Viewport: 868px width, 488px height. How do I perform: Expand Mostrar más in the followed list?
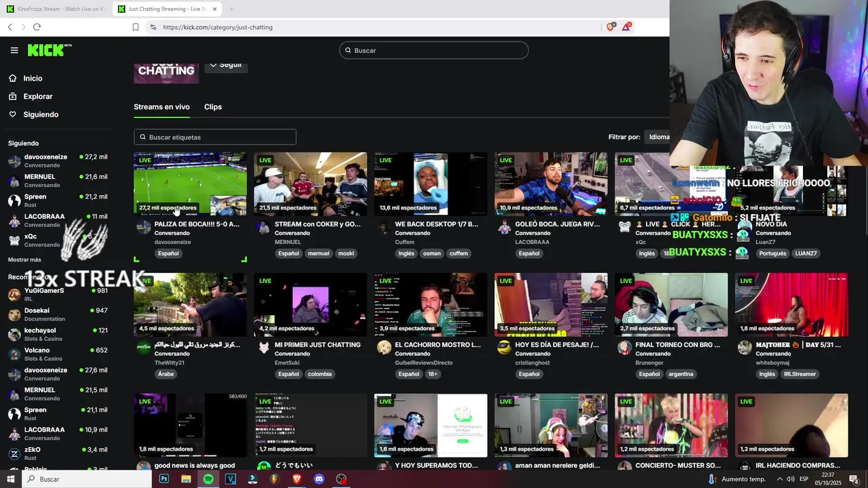coord(24,260)
